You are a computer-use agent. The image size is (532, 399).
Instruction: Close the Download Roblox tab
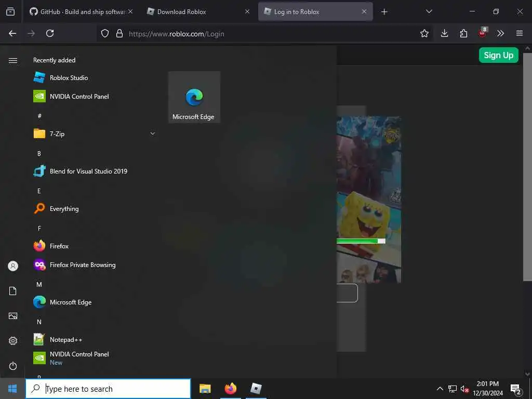coord(247,11)
